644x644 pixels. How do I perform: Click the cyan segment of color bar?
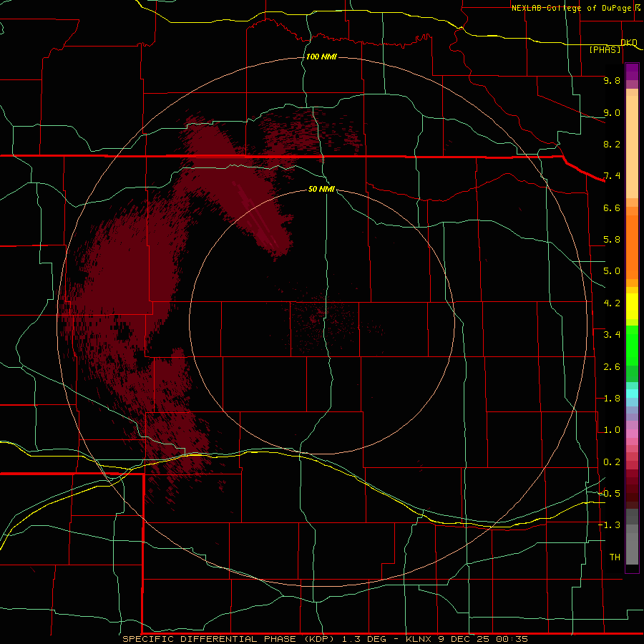(632, 394)
